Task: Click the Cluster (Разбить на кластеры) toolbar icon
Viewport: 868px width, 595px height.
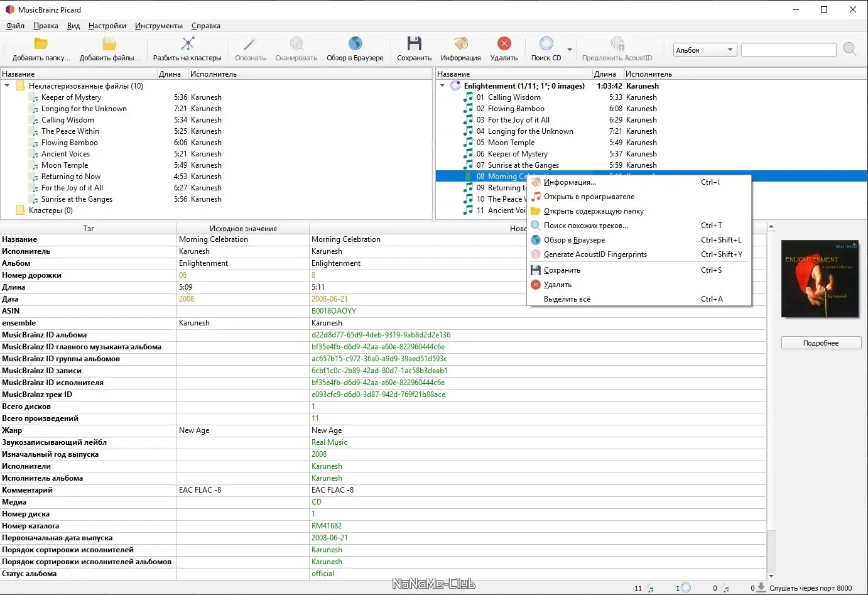Action: click(x=187, y=43)
